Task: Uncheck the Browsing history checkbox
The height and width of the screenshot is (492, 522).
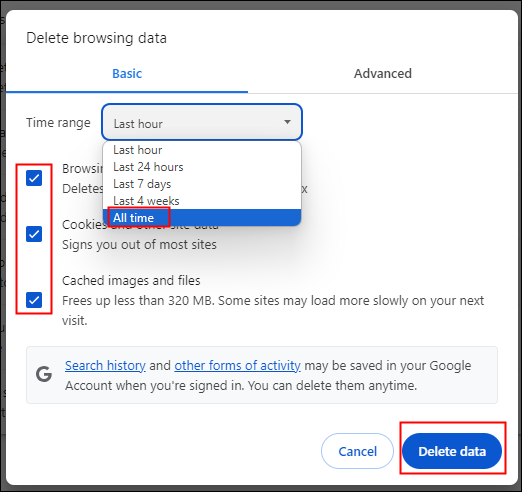Action: (x=34, y=178)
